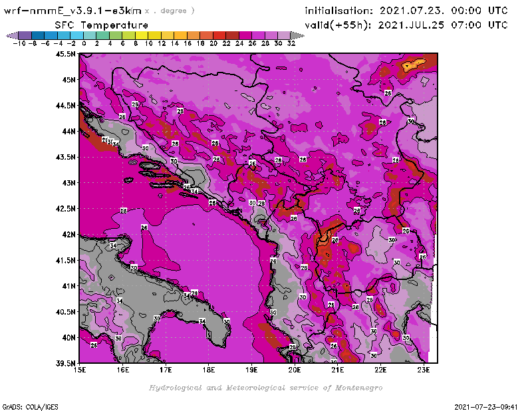
Task: Click the 'valid(+55h): 2021.JUL.25 07:00 UTC' text
Action: (x=406, y=25)
